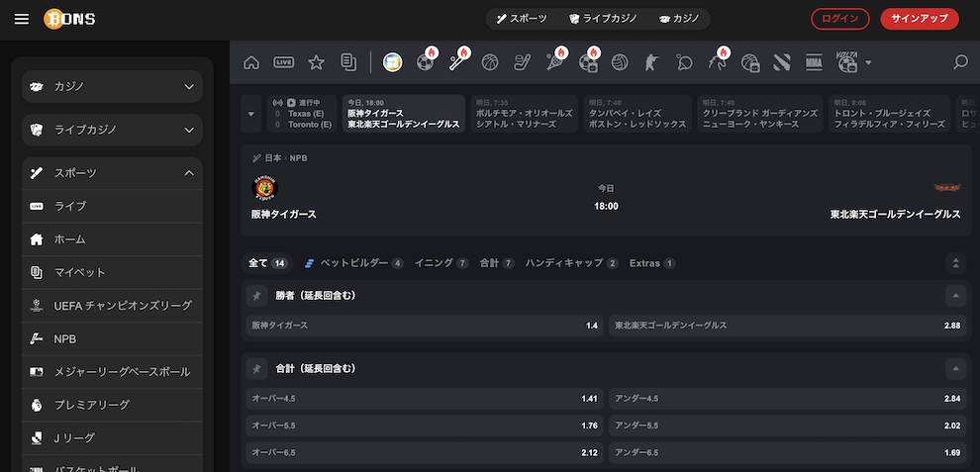Open the dropdown arrow left of the match carousel

click(x=251, y=114)
